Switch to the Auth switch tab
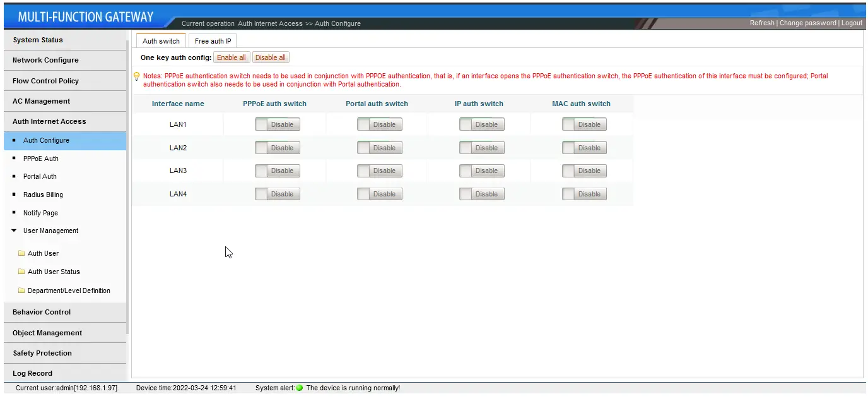Screen dimensions: 868x401 click(x=161, y=41)
